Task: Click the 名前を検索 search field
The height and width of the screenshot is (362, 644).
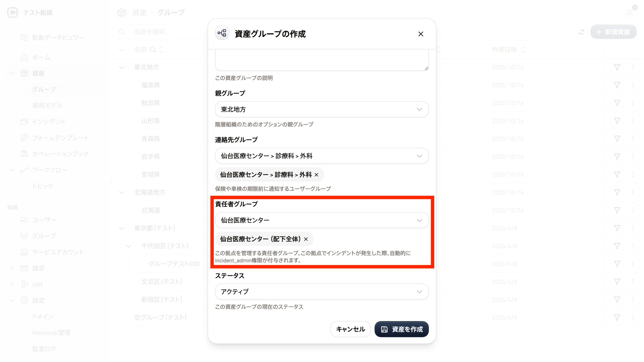Action: pyautogui.click(x=160, y=32)
